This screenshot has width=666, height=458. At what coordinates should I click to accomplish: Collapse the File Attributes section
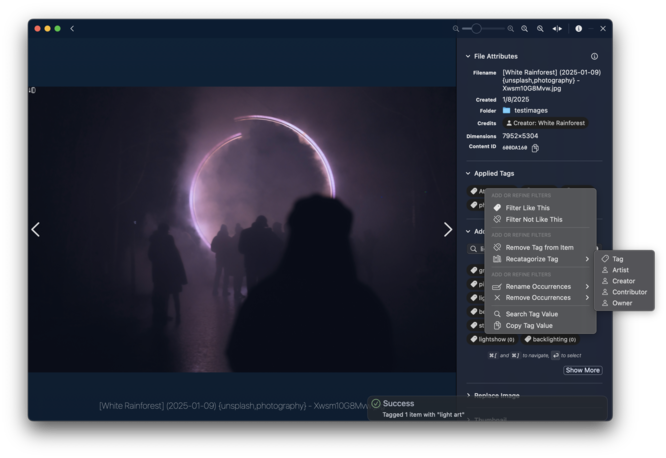(x=468, y=56)
